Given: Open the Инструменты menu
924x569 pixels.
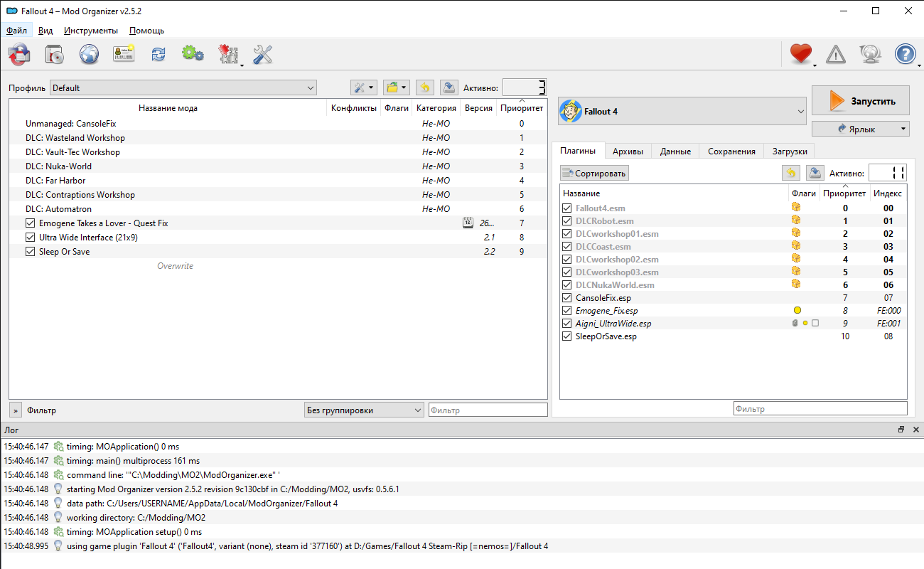Looking at the screenshot, I should (x=90, y=31).
